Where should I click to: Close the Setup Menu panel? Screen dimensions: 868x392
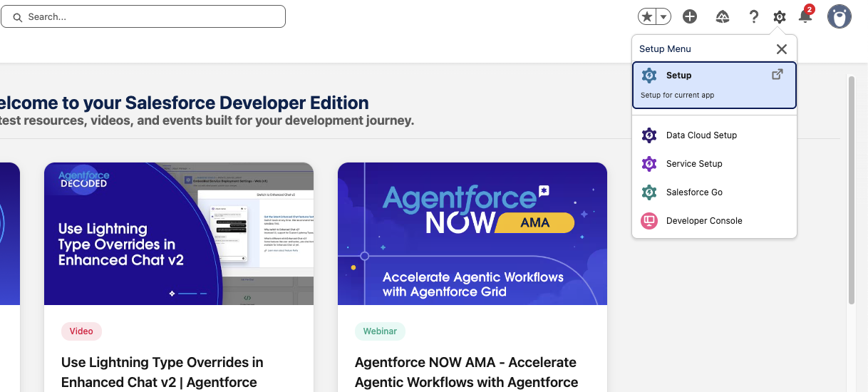click(782, 49)
